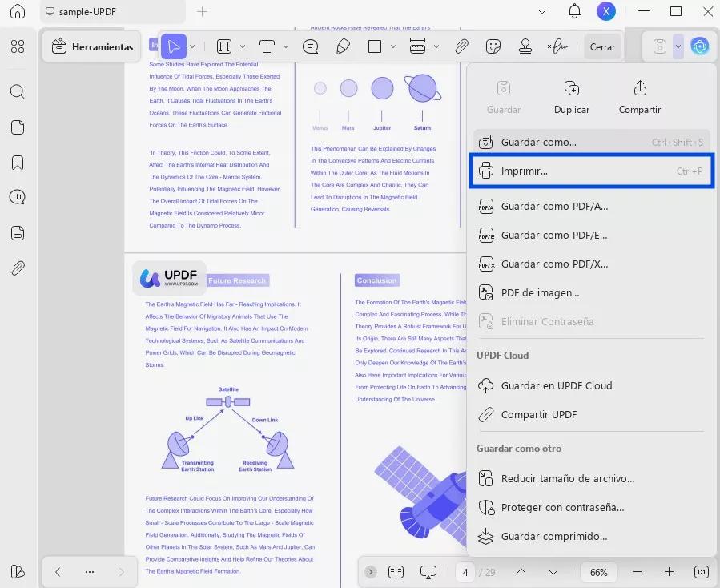The image size is (720, 588).
Task: Expand the measure tool dropdown arrow
Action: (436, 46)
